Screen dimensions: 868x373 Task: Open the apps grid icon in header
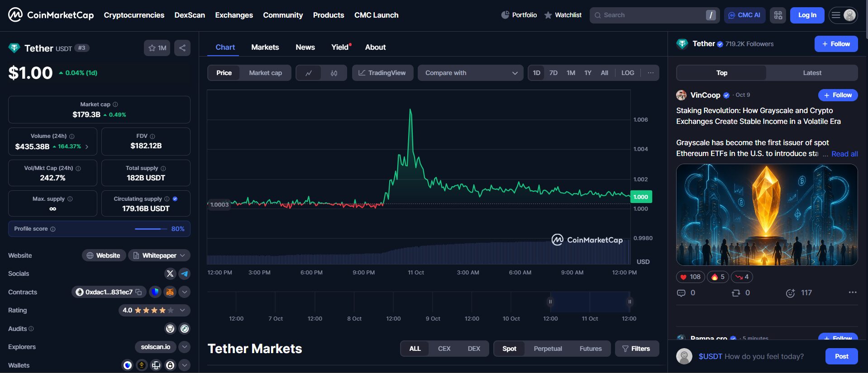click(x=777, y=15)
